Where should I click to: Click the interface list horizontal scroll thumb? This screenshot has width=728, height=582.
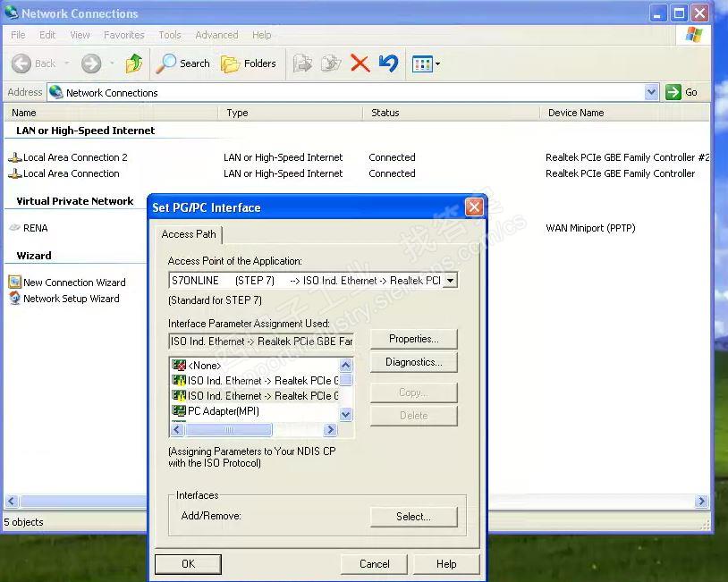228,430
